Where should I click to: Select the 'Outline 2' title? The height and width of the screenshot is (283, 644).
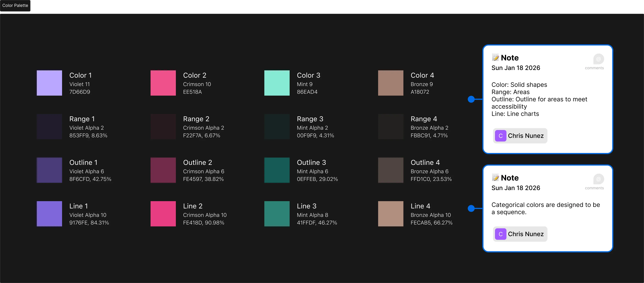point(197,163)
